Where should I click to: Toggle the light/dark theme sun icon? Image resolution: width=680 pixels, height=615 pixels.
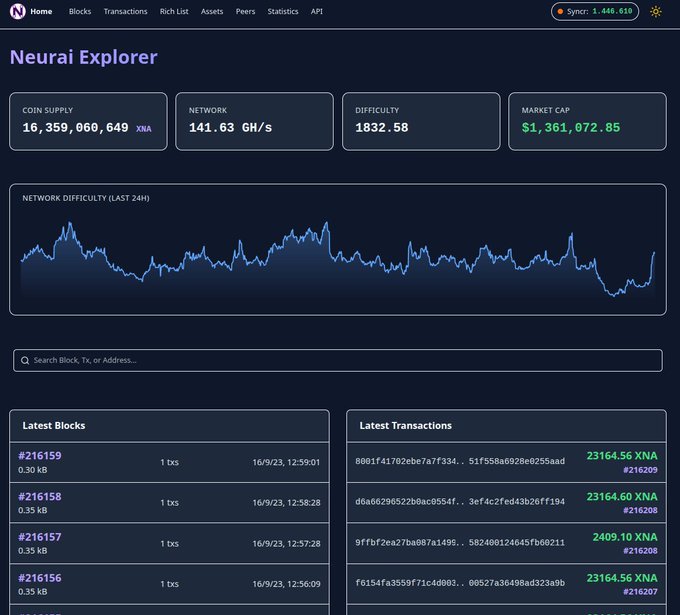(x=655, y=12)
